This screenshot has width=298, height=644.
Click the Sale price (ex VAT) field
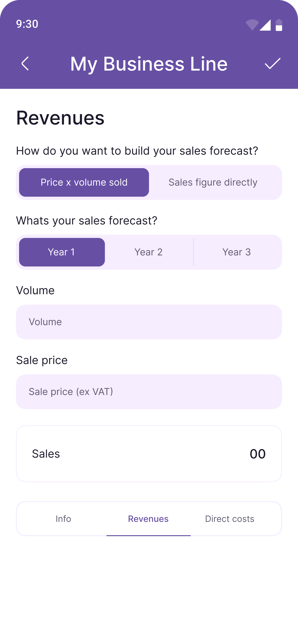pos(149,392)
